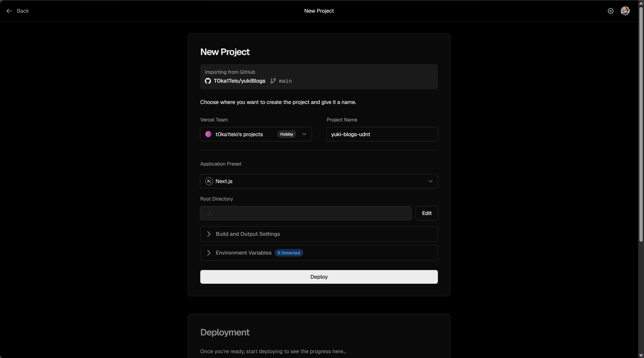This screenshot has width=644, height=358.
Task: Click 'Choose where you want to create' text
Action: (278, 102)
